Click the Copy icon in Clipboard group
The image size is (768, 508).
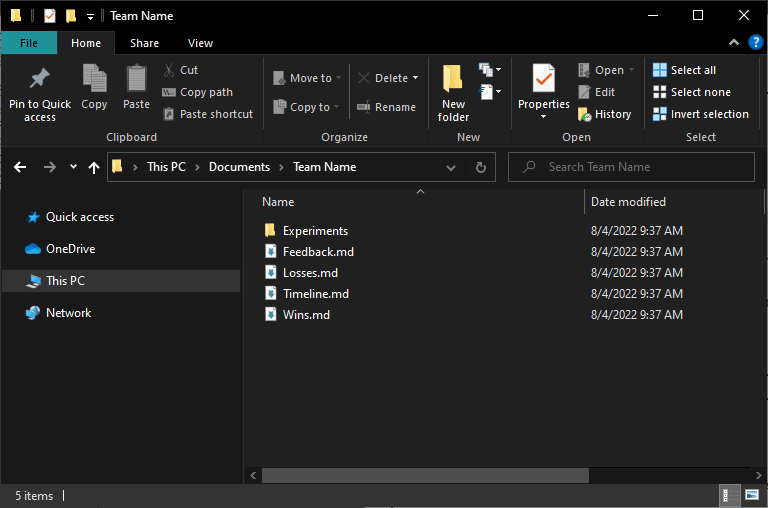(x=94, y=79)
